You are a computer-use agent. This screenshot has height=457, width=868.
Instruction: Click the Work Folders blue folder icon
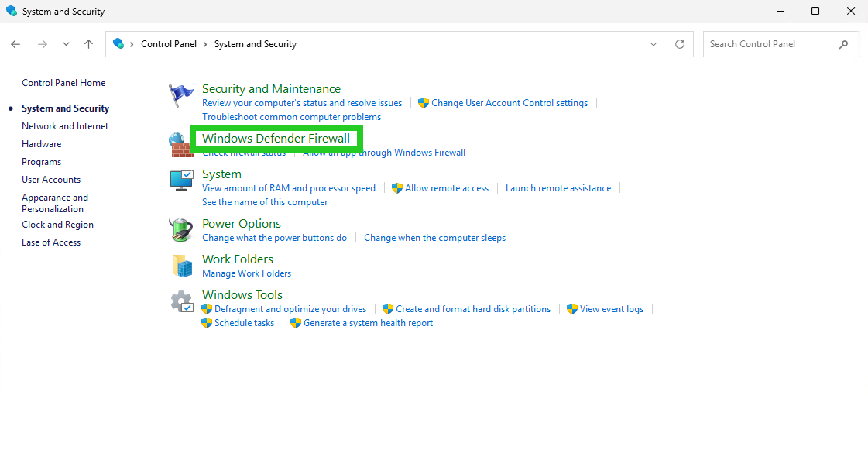[x=180, y=265]
